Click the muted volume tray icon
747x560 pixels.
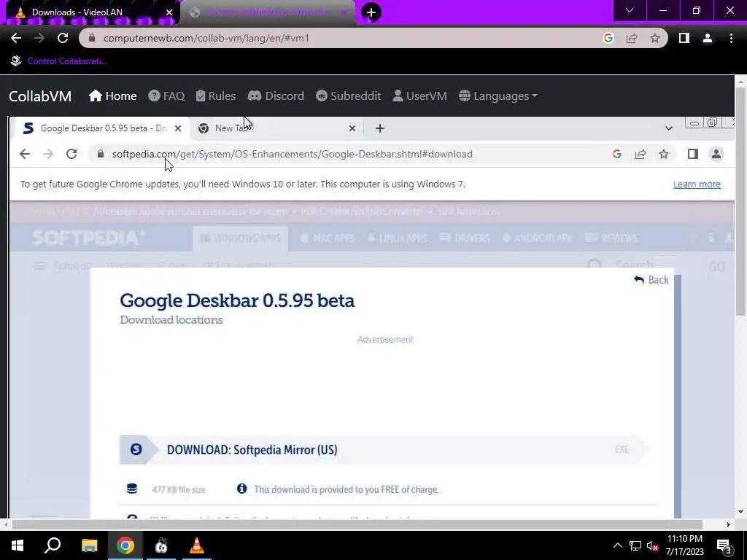click(653, 545)
